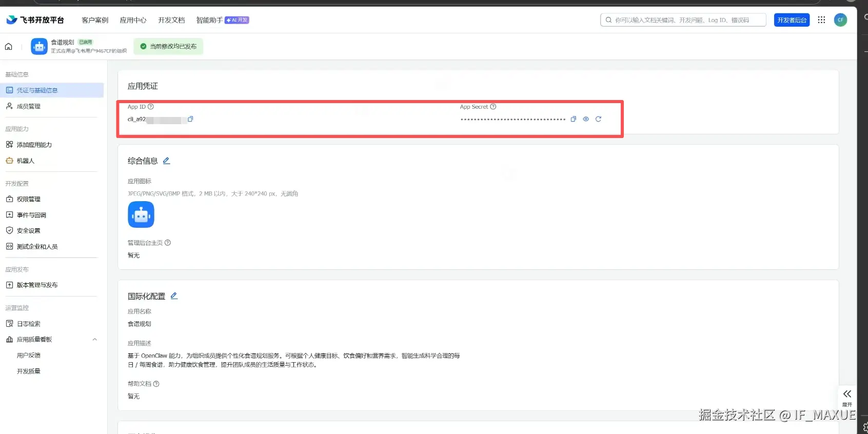Expand side panel with double chevron 展开
This screenshot has width=868, height=434.
847,397
